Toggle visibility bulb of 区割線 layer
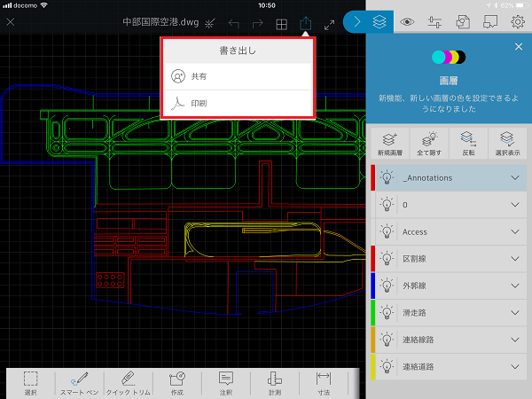 tap(387, 259)
